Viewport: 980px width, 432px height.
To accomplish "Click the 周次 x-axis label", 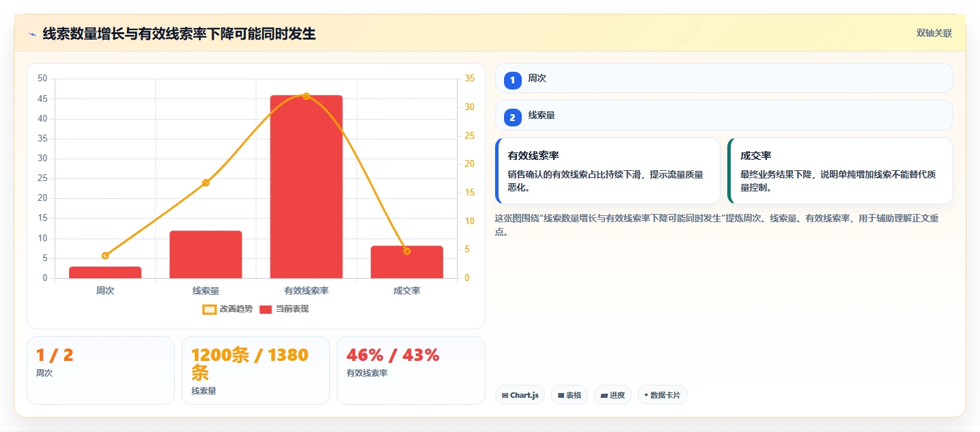I will (x=105, y=291).
